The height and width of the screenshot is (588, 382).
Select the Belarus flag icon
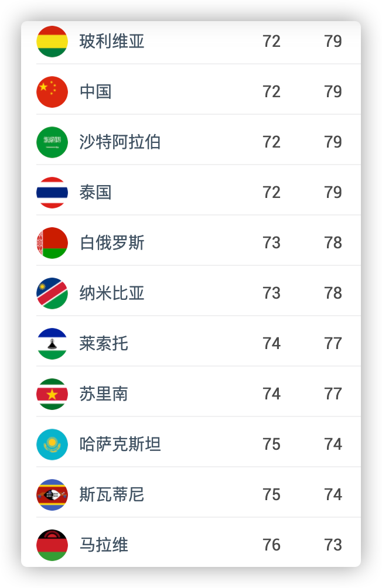[52, 243]
